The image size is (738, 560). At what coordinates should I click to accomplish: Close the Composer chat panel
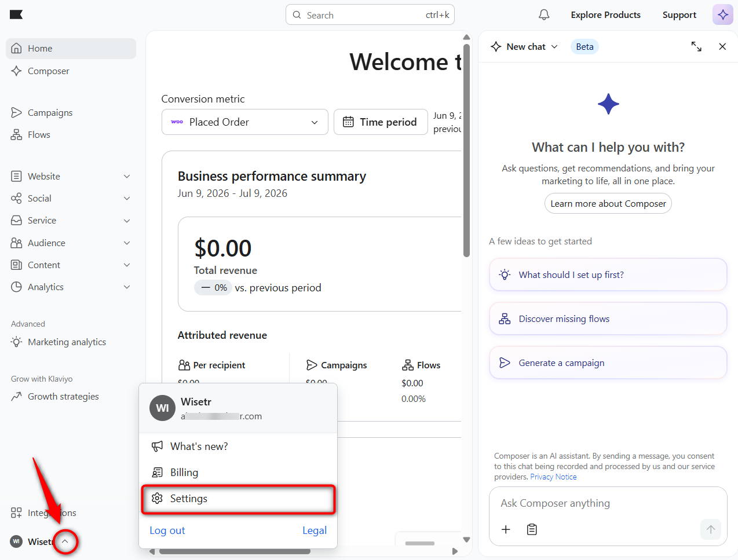722,47
